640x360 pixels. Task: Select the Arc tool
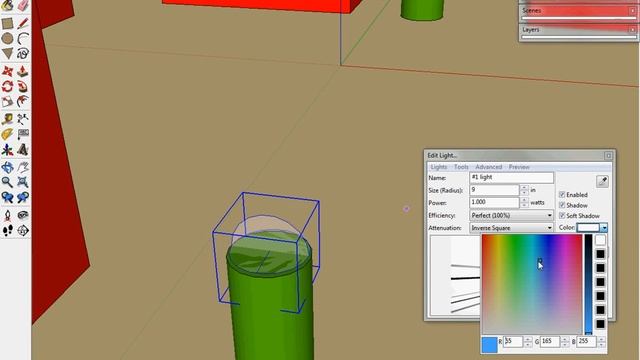(23, 38)
